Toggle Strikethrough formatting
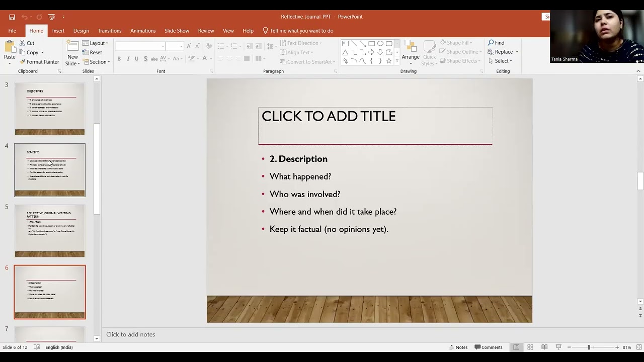The width and height of the screenshot is (644, 362). pos(154,59)
